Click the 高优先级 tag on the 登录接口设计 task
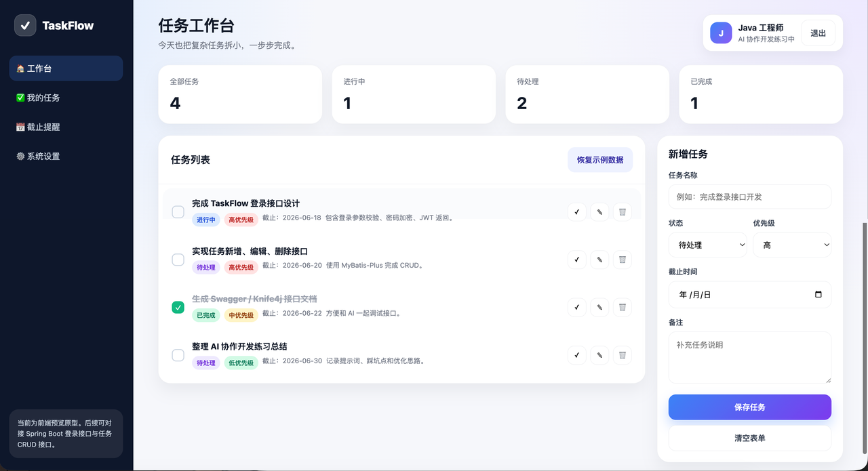The height and width of the screenshot is (471, 868). point(241,220)
